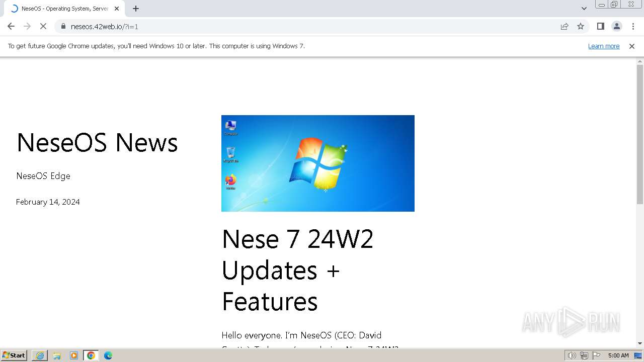Focus the address bar URL

pos(105,27)
